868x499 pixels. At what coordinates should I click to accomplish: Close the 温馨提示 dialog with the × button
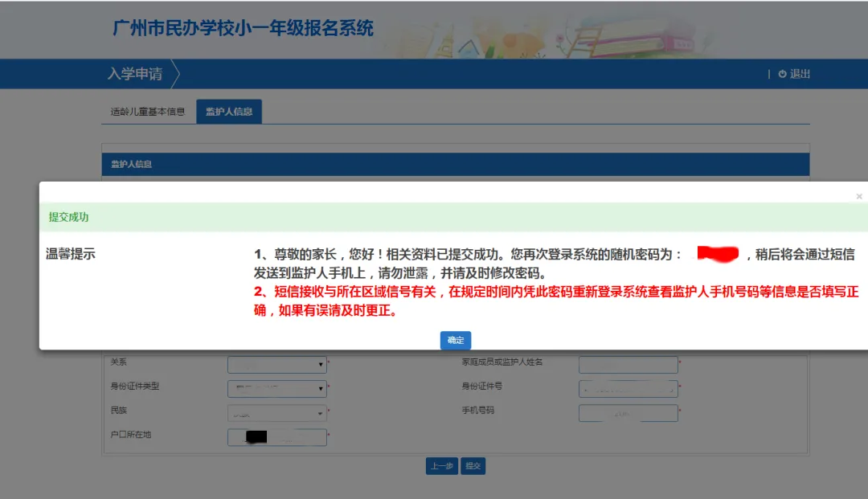tap(859, 194)
